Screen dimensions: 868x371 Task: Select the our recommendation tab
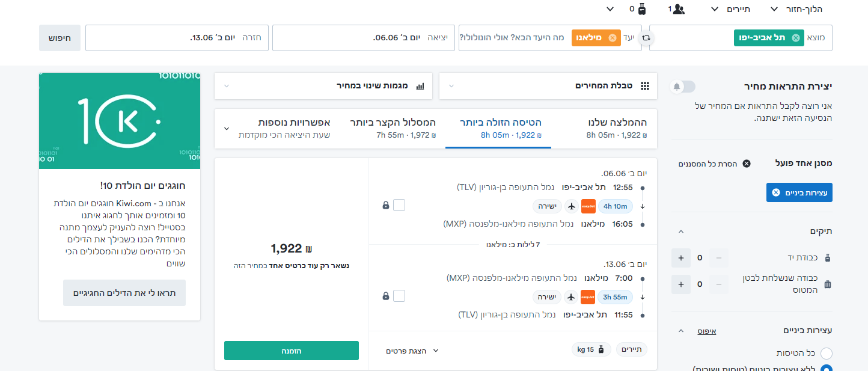pos(617,128)
